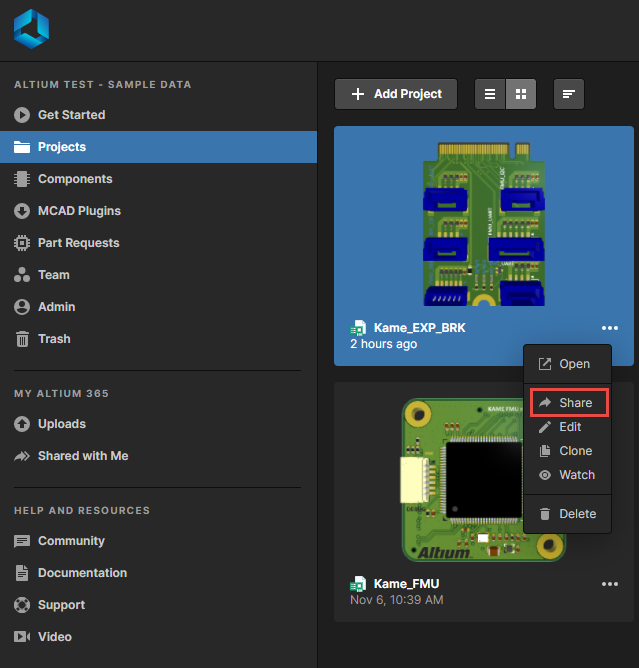Choose Share from the context menu
This screenshot has width=639, height=668.
click(569, 403)
